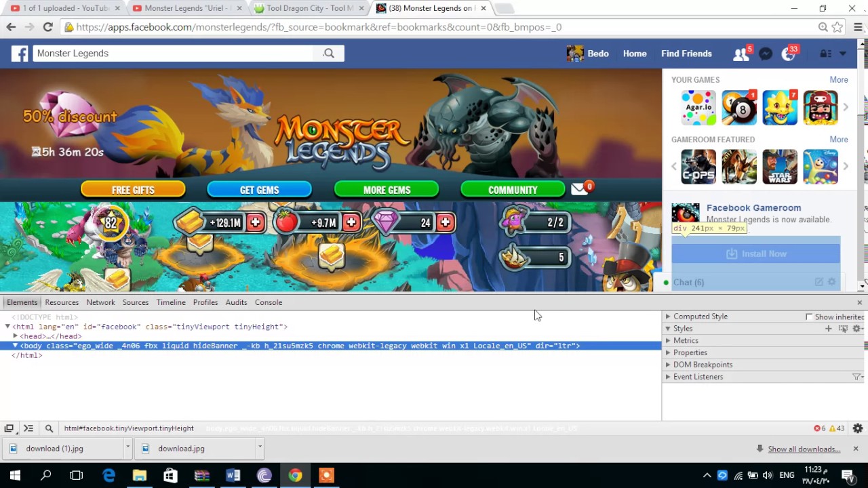Show previous Gameroom Featured games
The height and width of the screenshot is (488, 868).
(674, 167)
